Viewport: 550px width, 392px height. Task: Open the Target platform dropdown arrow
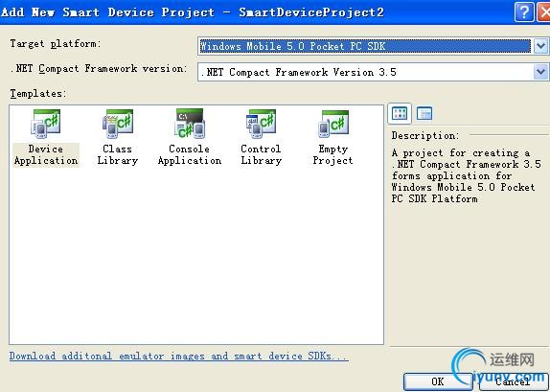click(x=540, y=46)
